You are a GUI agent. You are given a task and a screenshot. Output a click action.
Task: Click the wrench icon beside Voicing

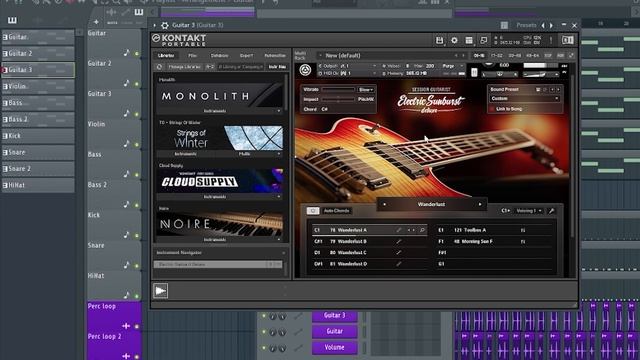tap(551, 211)
